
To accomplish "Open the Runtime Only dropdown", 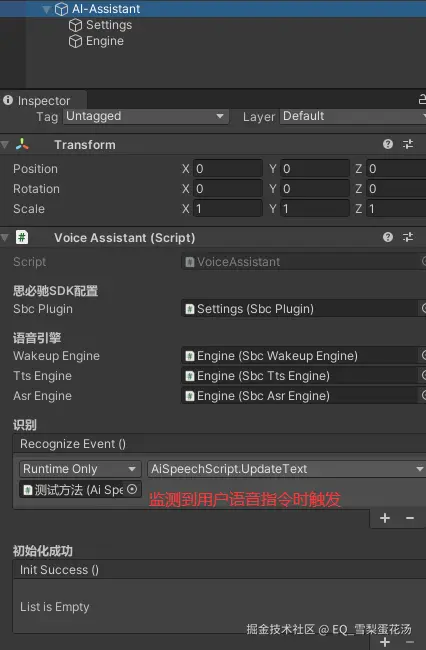I will (80, 469).
